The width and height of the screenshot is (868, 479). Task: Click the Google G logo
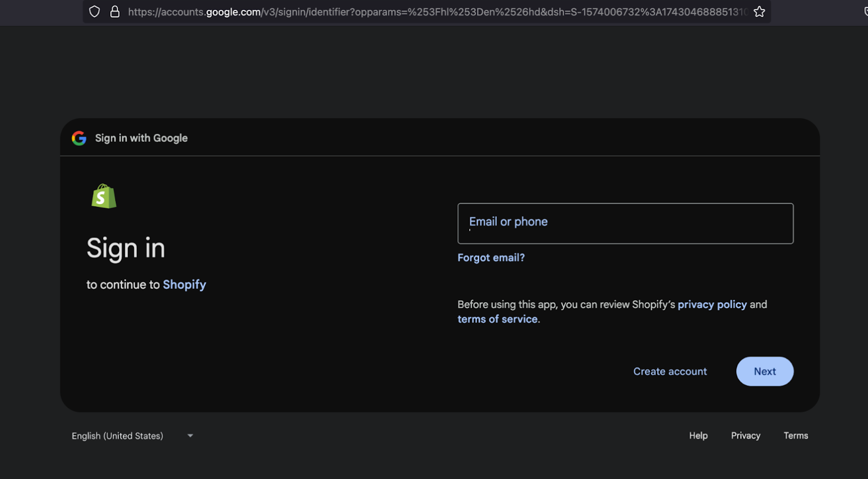point(79,138)
